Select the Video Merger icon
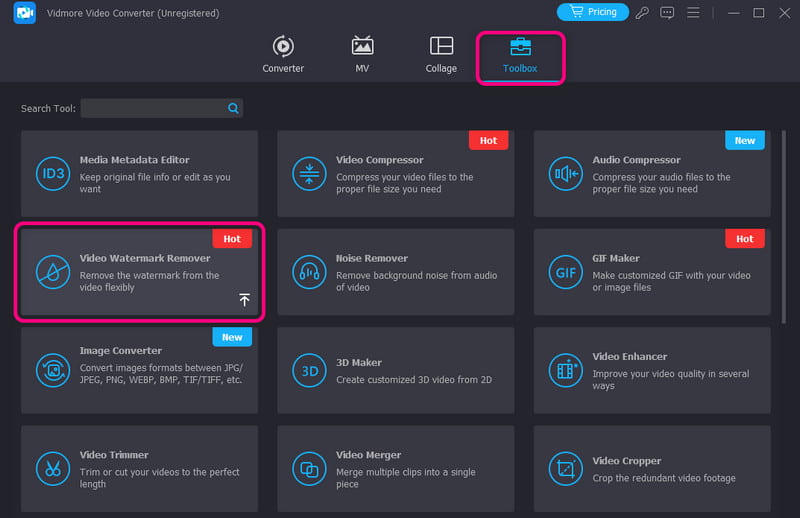800x518 pixels. click(x=308, y=468)
